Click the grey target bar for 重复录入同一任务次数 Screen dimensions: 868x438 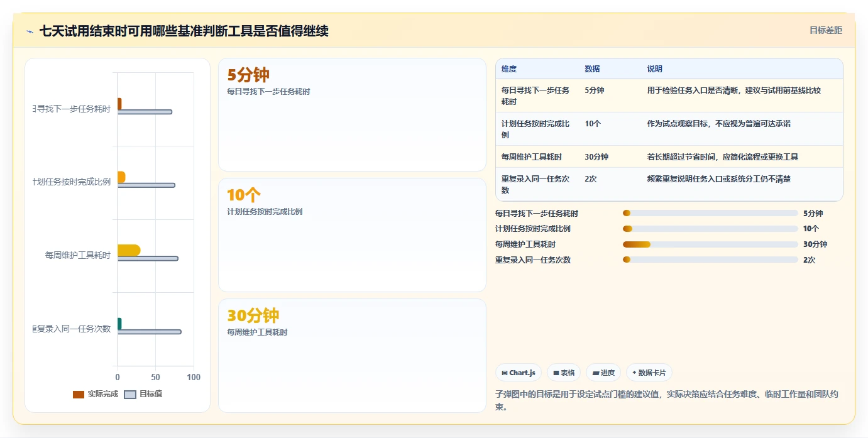150,332
